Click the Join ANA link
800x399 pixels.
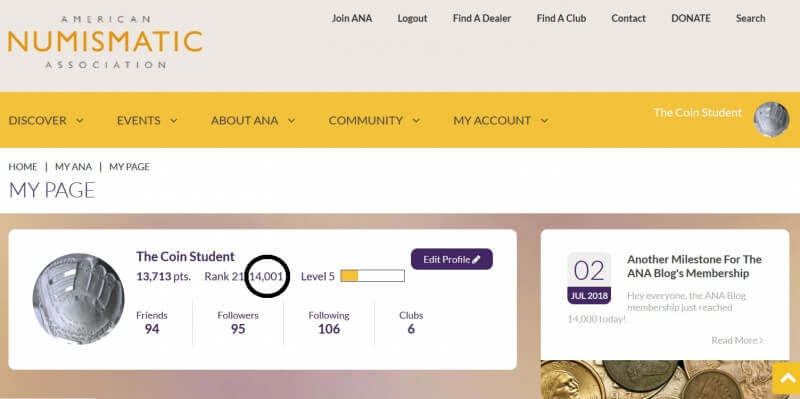pos(352,18)
